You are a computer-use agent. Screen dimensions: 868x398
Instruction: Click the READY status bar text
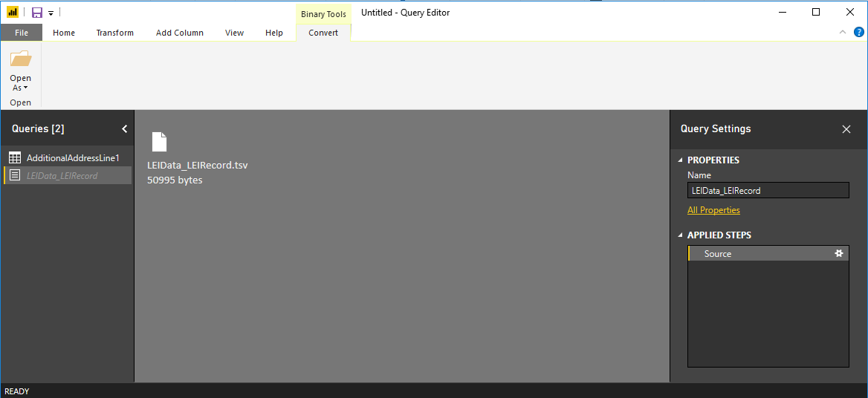(x=16, y=391)
